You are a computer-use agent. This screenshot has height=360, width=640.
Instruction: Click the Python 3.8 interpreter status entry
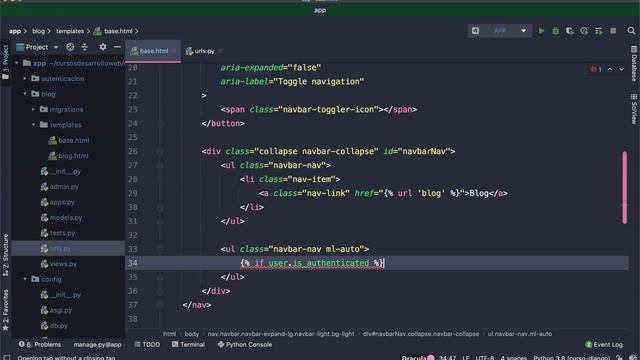571,358
